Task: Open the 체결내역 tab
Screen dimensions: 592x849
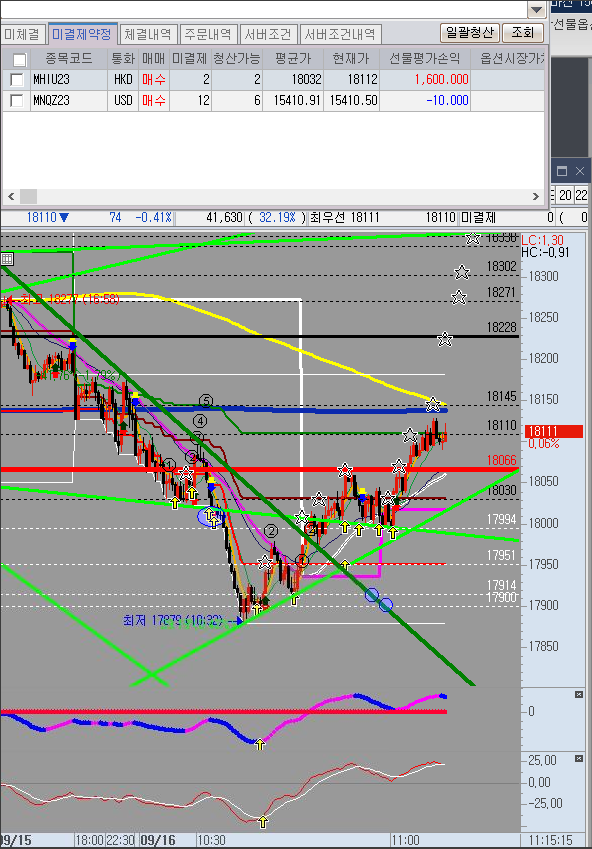Action: tap(148, 34)
